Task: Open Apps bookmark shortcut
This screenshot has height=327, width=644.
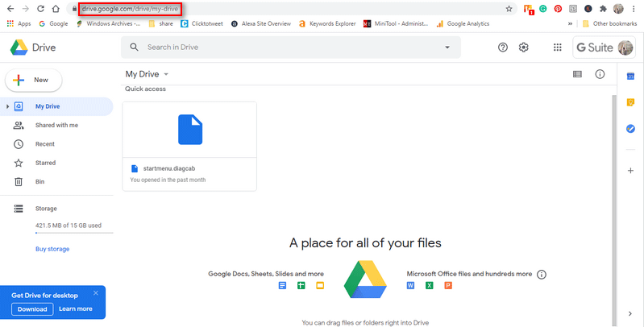Action: [x=19, y=24]
